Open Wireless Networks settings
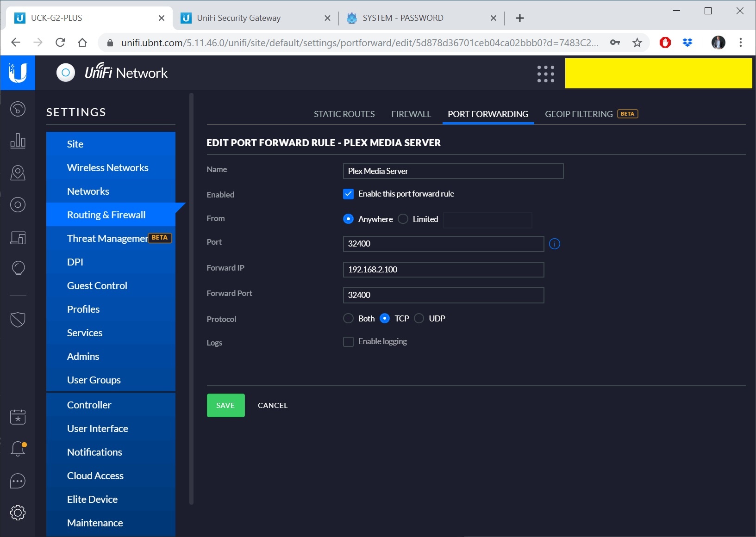The height and width of the screenshot is (537, 756). tap(111, 167)
